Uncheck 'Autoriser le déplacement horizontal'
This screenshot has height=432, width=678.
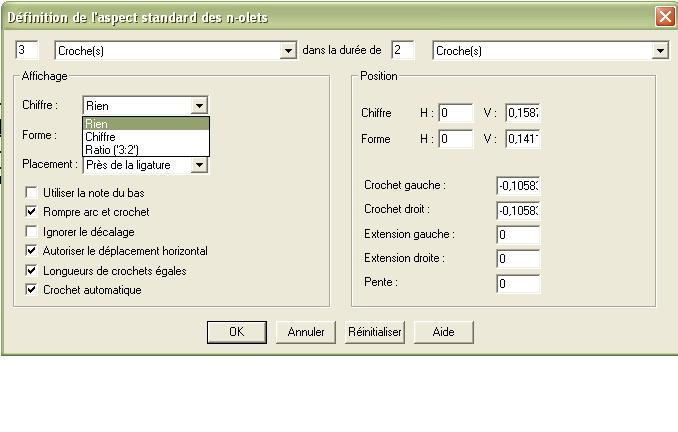click(x=33, y=251)
